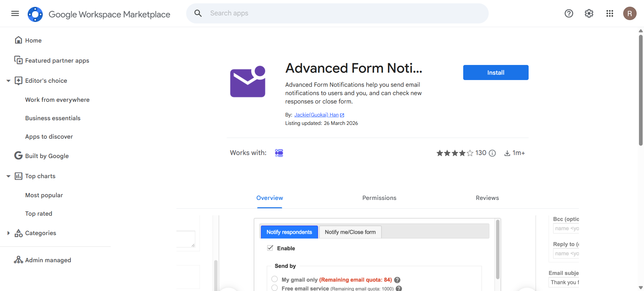The width and height of the screenshot is (644, 291).
Task: Go to Home in sidebar
Action: pos(33,41)
